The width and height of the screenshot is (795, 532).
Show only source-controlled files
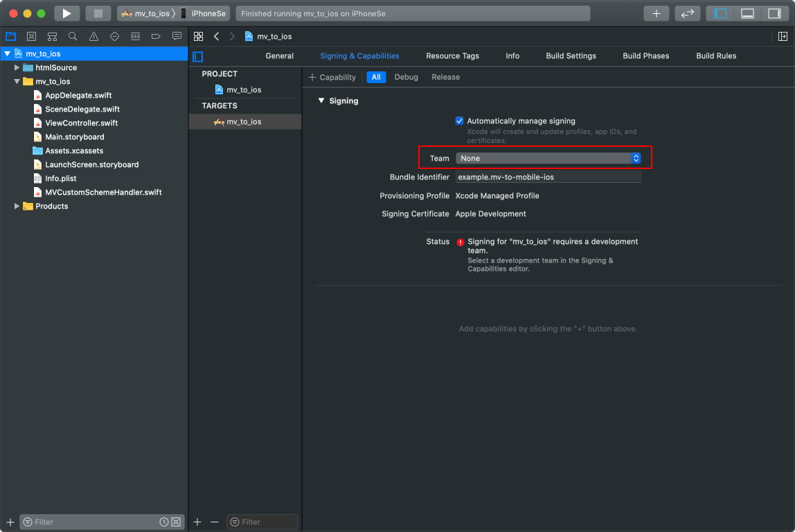(x=176, y=522)
